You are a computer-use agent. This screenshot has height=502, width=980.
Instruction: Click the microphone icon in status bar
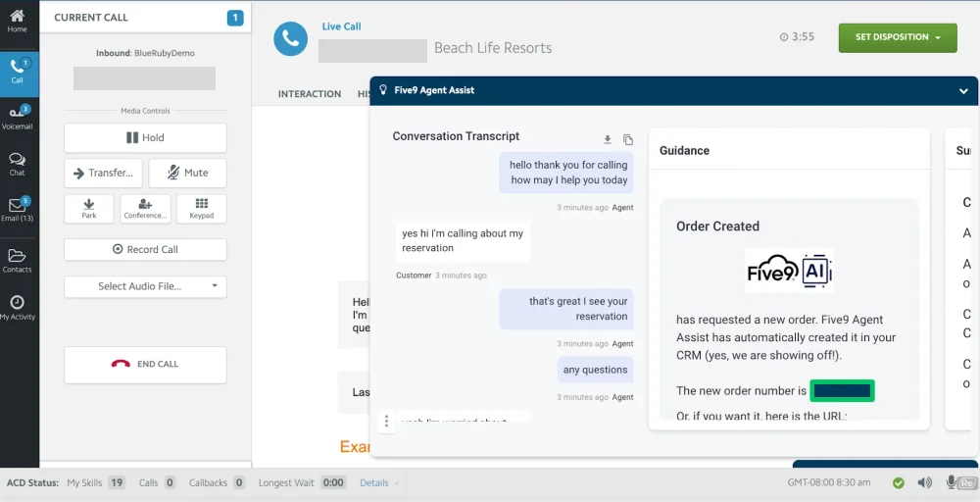pos(951,482)
